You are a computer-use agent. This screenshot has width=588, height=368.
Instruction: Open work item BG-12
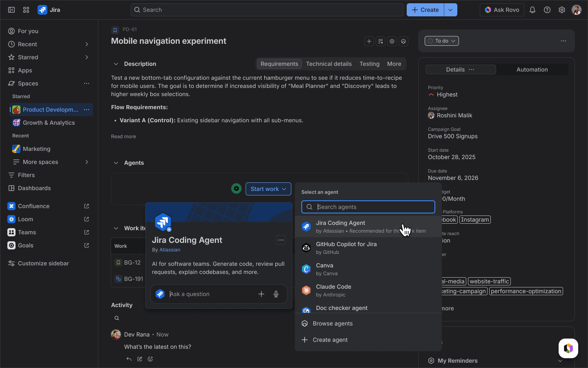[132, 263]
